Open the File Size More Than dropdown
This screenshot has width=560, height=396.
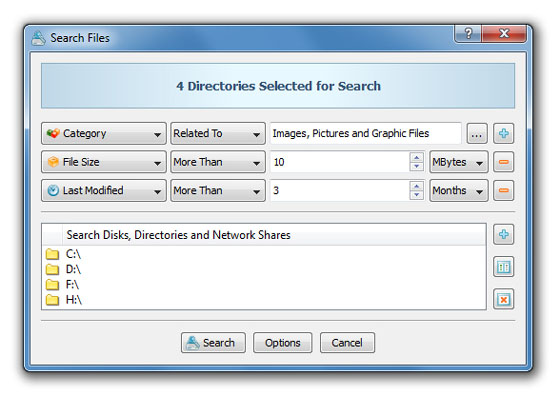[x=218, y=162]
